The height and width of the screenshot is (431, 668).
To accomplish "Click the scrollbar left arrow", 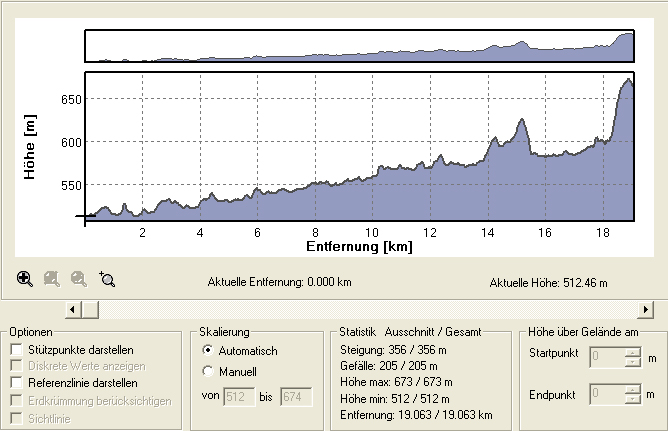I will point(73,310).
